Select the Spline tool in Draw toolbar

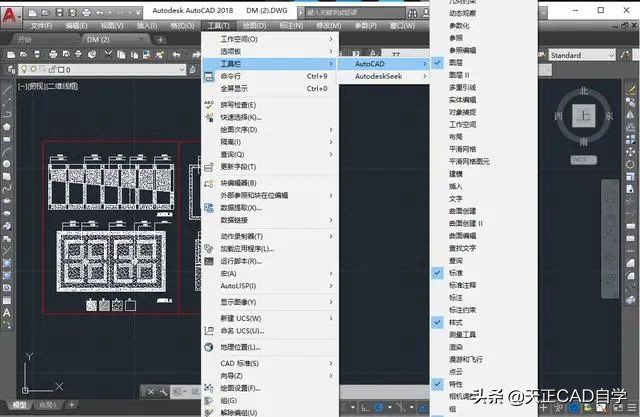pyautogui.click(x=7, y=189)
